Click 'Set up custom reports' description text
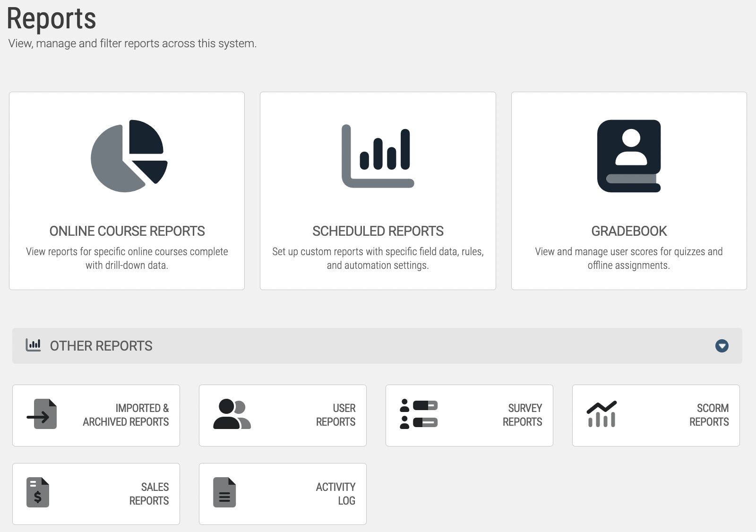Screen dimensions: 756x532 [378, 258]
